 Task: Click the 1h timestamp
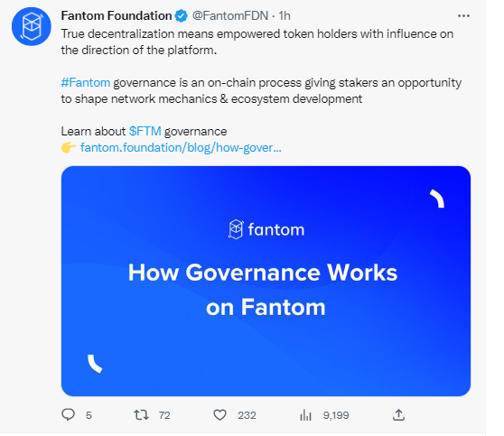coord(285,15)
